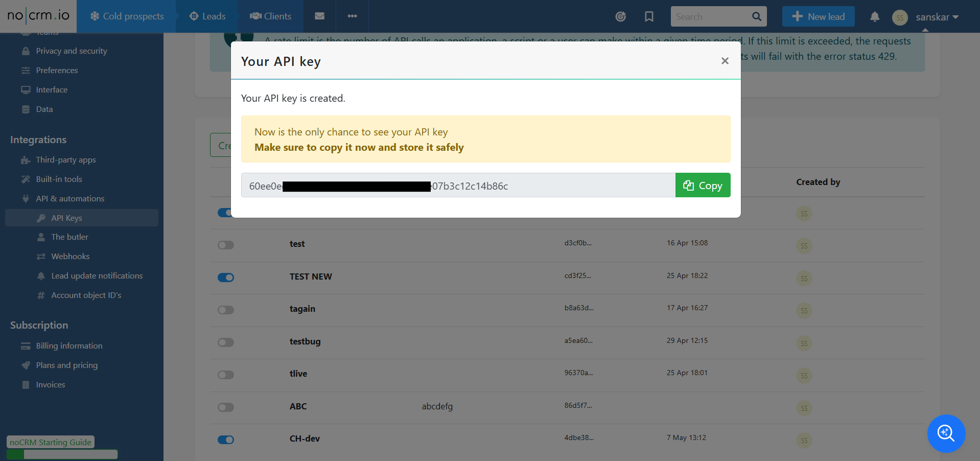The image size is (980, 461).
Task: Open Preferences settings
Action: click(x=57, y=71)
